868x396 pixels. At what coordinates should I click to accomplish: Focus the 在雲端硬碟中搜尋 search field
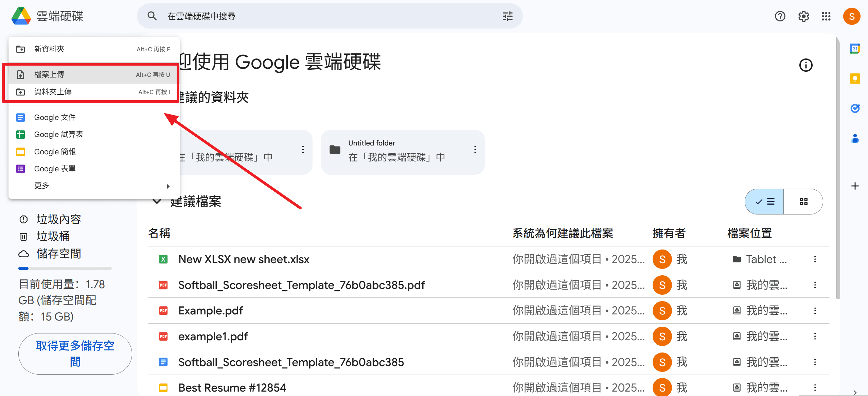click(330, 16)
